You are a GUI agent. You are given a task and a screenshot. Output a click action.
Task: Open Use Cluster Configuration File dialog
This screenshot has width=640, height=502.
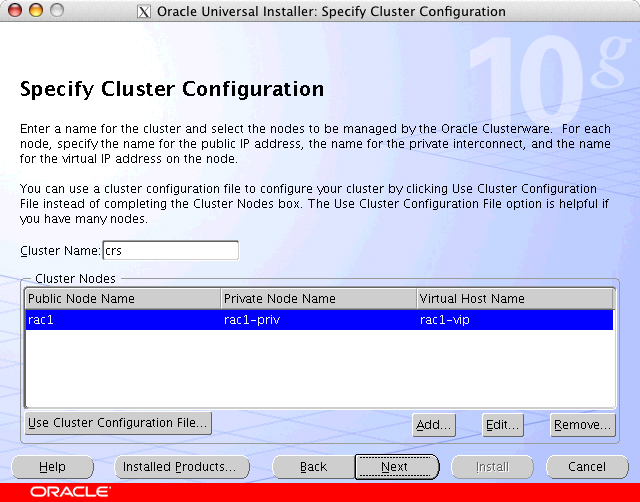(x=118, y=423)
